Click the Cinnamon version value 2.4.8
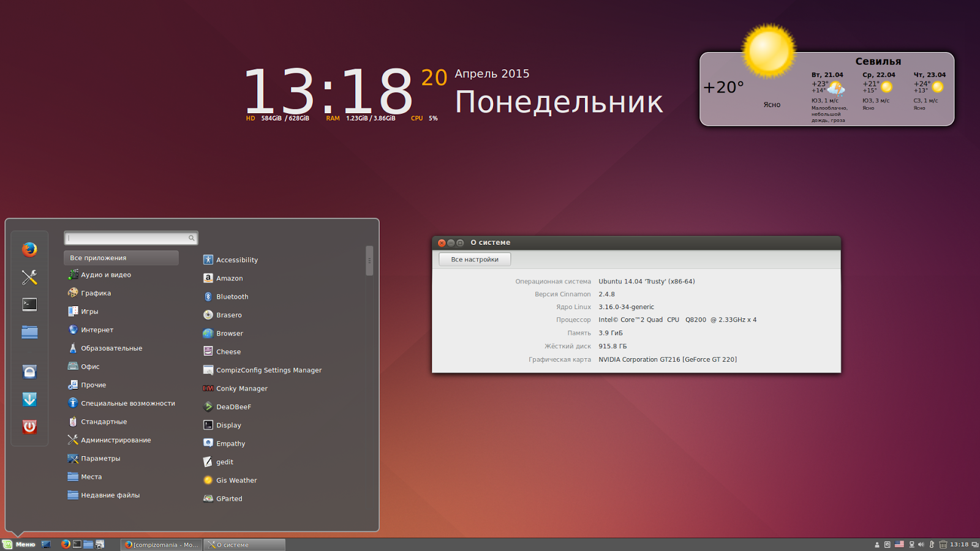The height and width of the screenshot is (551, 980). tap(606, 294)
